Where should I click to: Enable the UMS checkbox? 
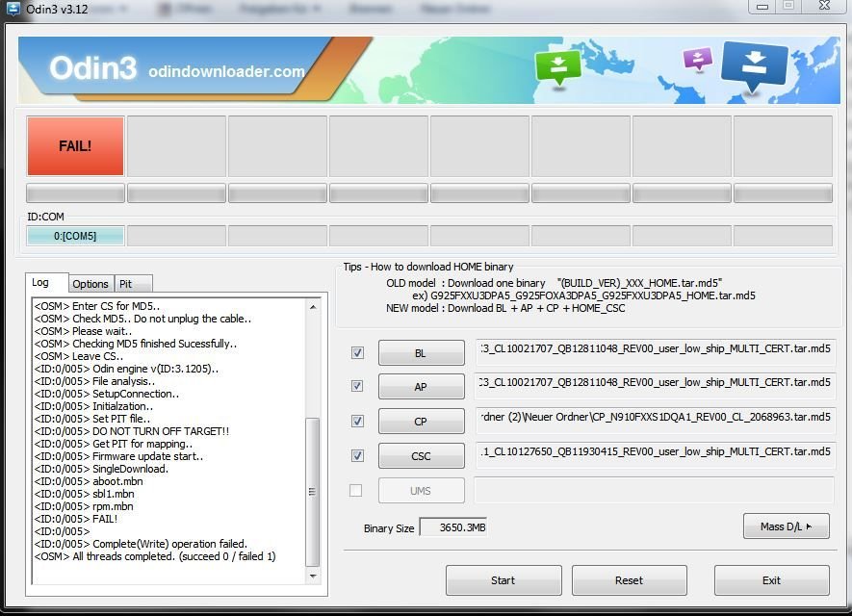click(356, 491)
